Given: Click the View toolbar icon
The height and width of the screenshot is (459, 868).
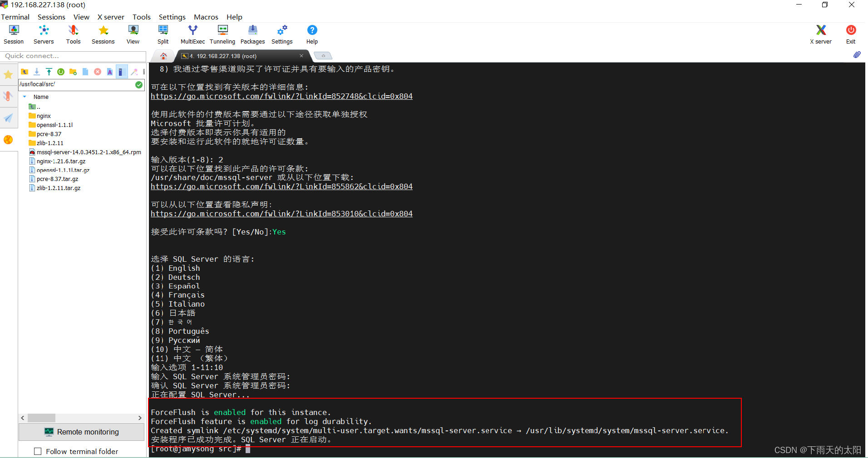Looking at the screenshot, I should click(x=133, y=34).
